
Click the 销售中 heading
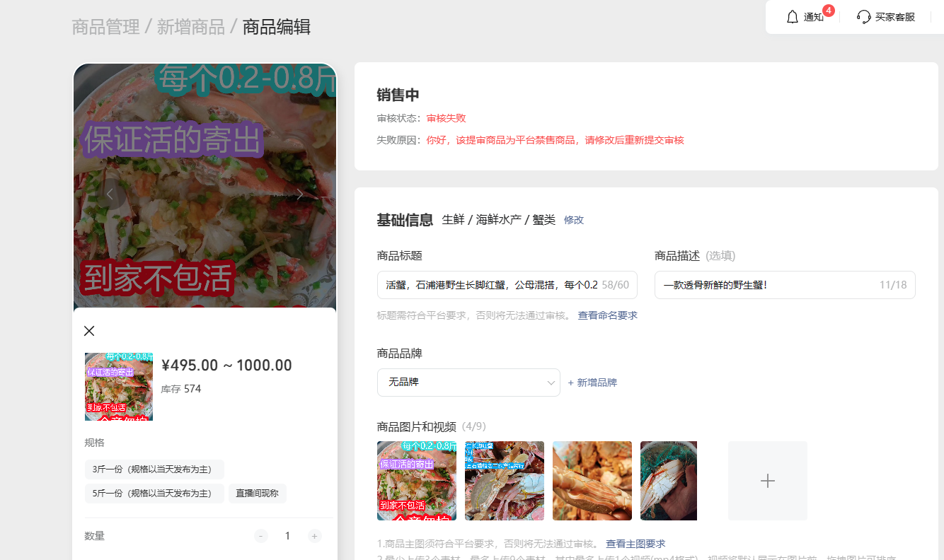coord(398,95)
